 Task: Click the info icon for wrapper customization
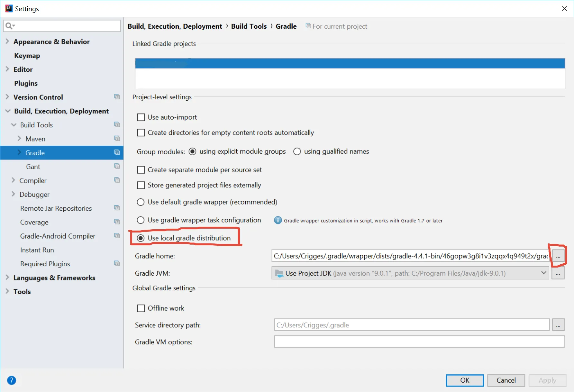278,220
